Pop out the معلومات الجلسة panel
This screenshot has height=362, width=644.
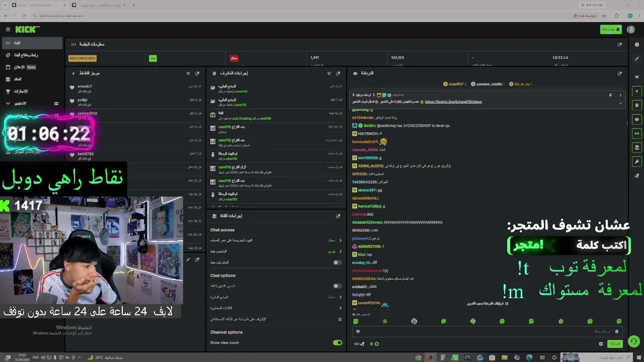620,44
